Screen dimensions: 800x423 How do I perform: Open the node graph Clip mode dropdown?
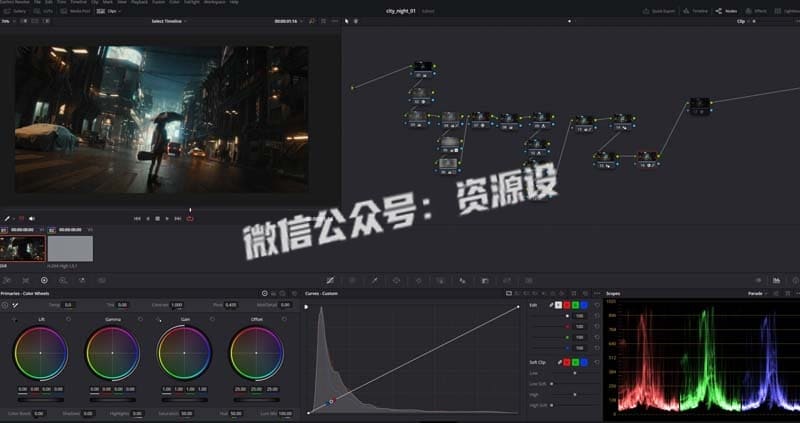click(743, 21)
